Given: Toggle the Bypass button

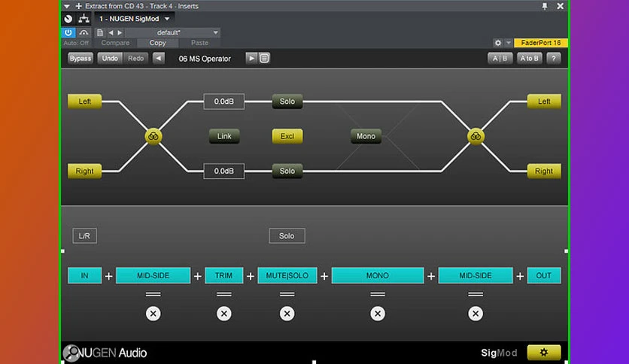Looking at the screenshot, I should (x=81, y=59).
